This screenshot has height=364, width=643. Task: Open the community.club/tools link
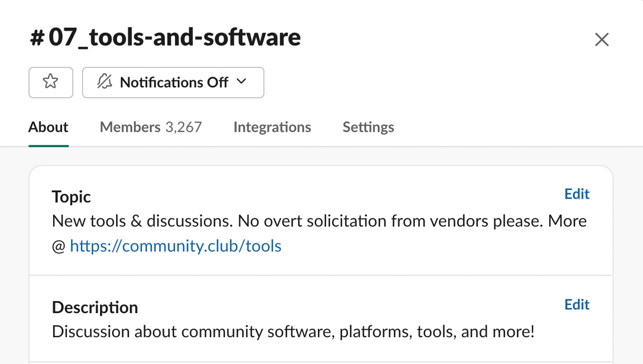176,246
